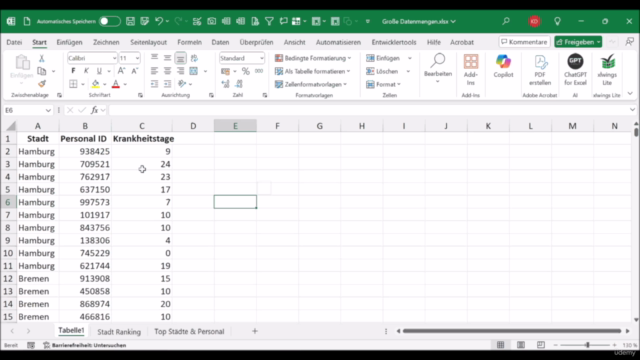Click the Einfügen cells button
640x360 pixels.
click(384, 58)
